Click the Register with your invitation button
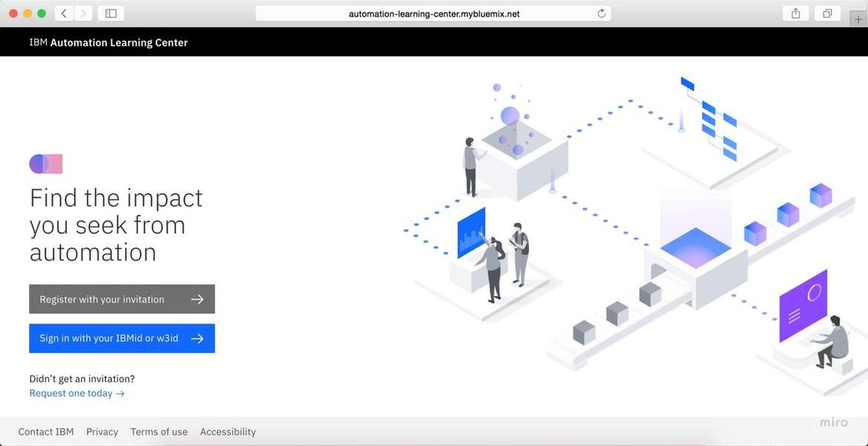The height and width of the screenshot is (446, 868). (122, 299)
